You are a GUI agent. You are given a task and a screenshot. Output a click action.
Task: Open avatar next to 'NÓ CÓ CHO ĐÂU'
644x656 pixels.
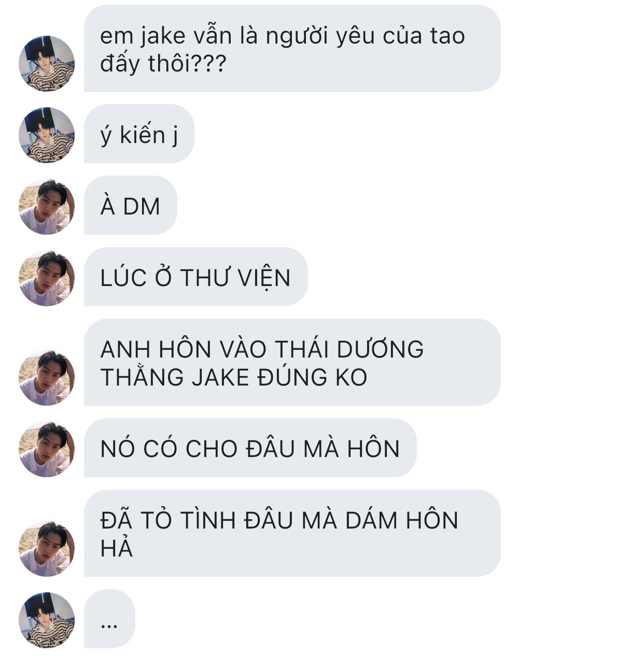(47, 449)
